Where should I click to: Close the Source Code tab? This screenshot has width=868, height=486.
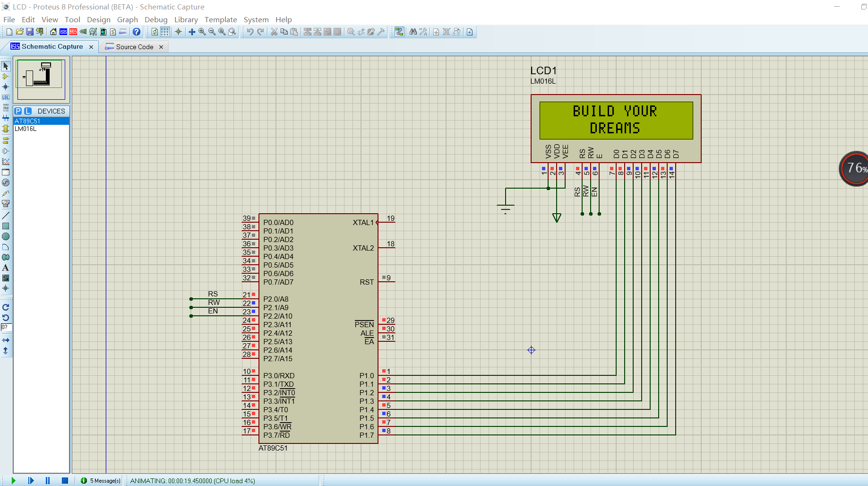click(161, 47)
